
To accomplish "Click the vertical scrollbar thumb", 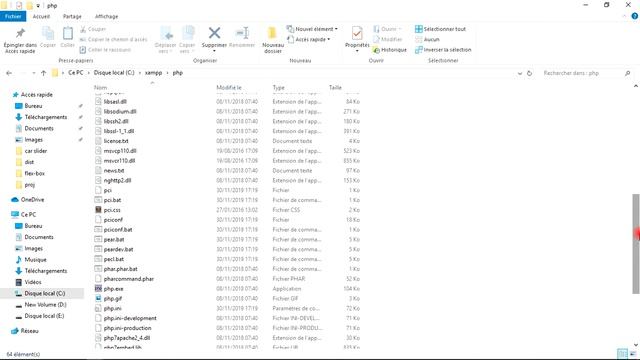I will point(636,244).
